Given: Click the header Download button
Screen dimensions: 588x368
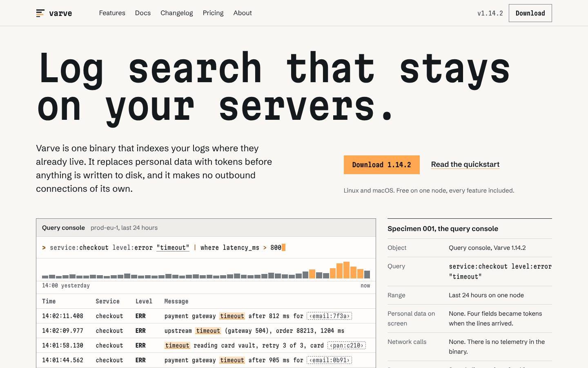Looking at the screenshot, I should pyautogui.click(x=530, y=13).
